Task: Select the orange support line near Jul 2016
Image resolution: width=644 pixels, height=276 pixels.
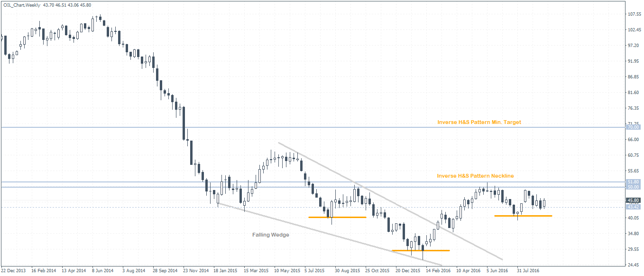Action: pos(523,216)
